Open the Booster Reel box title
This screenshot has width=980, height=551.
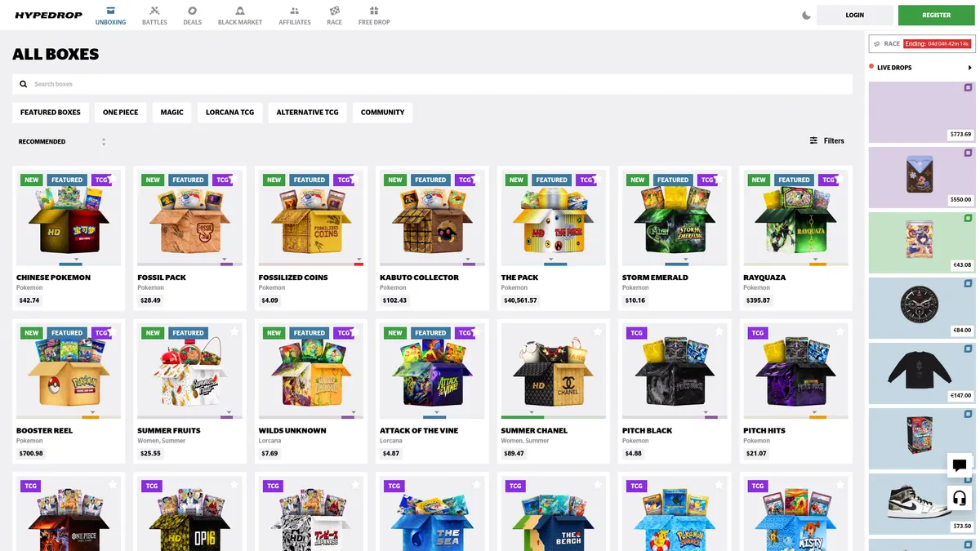pyautogui.click(x=45, y=430)
